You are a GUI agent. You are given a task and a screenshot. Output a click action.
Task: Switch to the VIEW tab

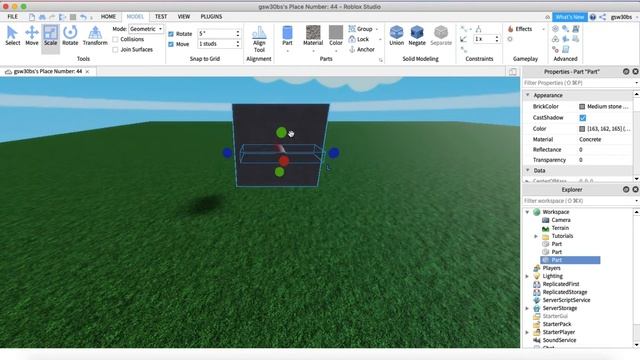(x=184, y=17)
